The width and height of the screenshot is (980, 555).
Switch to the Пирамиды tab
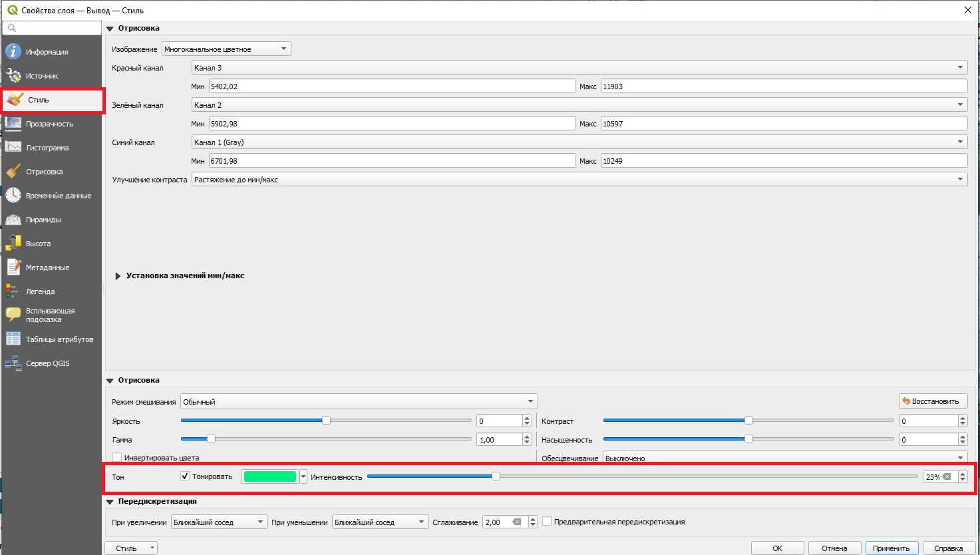tap(43, 220)
